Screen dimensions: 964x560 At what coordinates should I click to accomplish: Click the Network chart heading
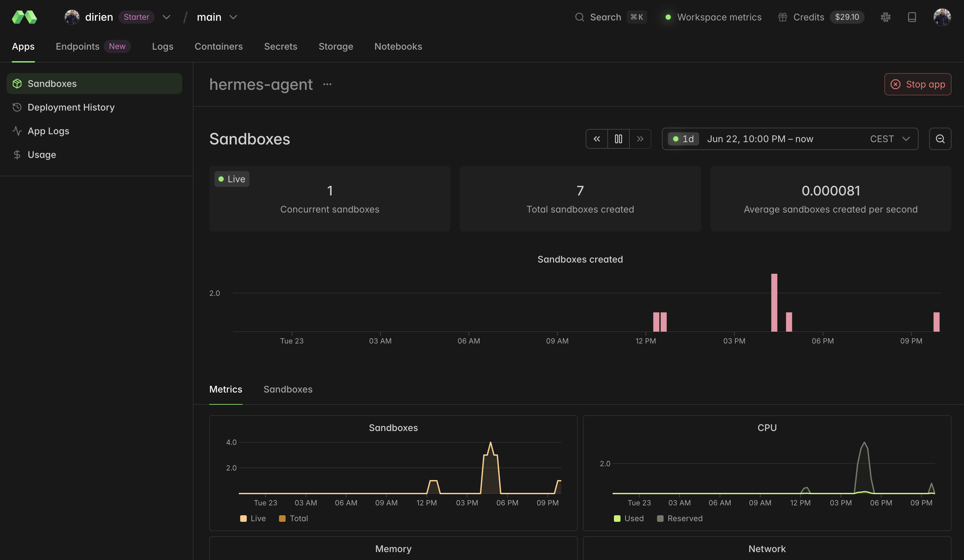(x=767, y=549)
